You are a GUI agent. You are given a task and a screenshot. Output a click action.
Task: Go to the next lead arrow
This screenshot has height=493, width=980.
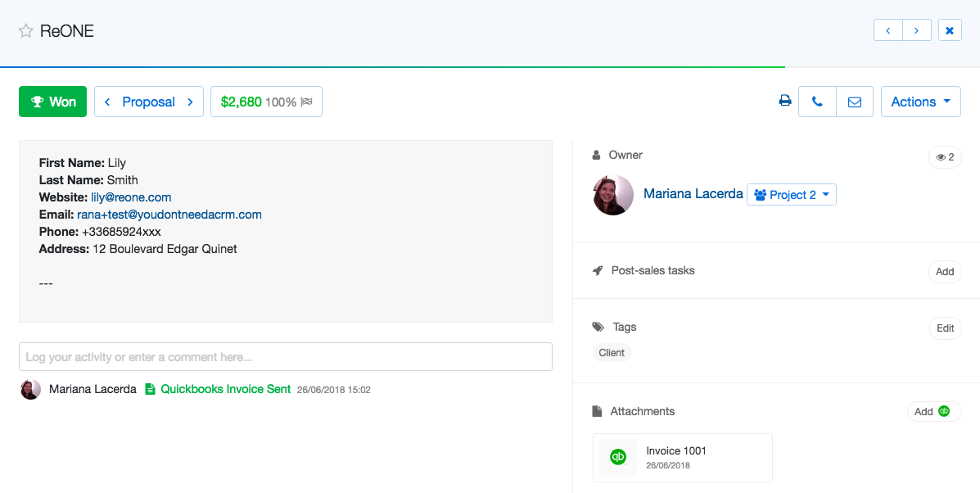[x=916, y=30]
